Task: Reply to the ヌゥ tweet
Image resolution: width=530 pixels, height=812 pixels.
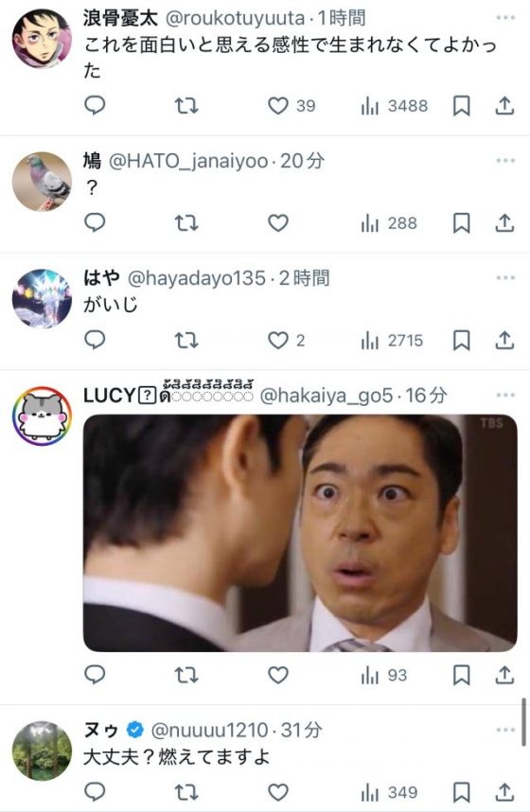Action: (95, 792)
